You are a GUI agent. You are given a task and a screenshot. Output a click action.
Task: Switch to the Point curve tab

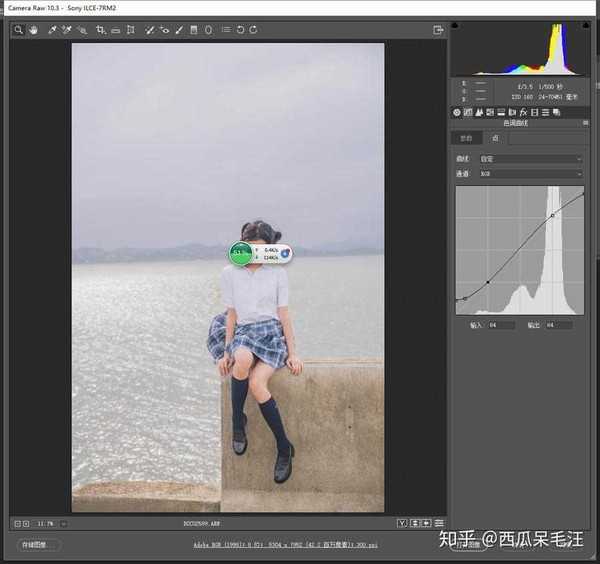(x=492, y=138)
